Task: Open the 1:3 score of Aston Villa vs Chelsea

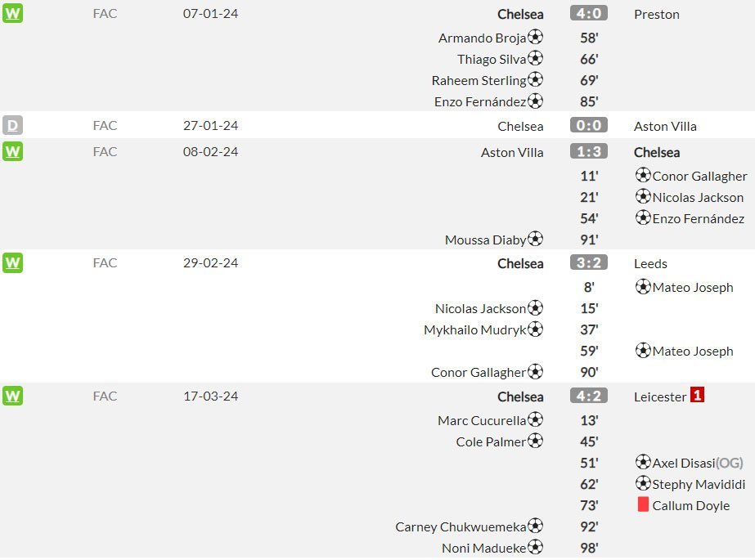Action: pyautogui.click(x=588, y=151)
